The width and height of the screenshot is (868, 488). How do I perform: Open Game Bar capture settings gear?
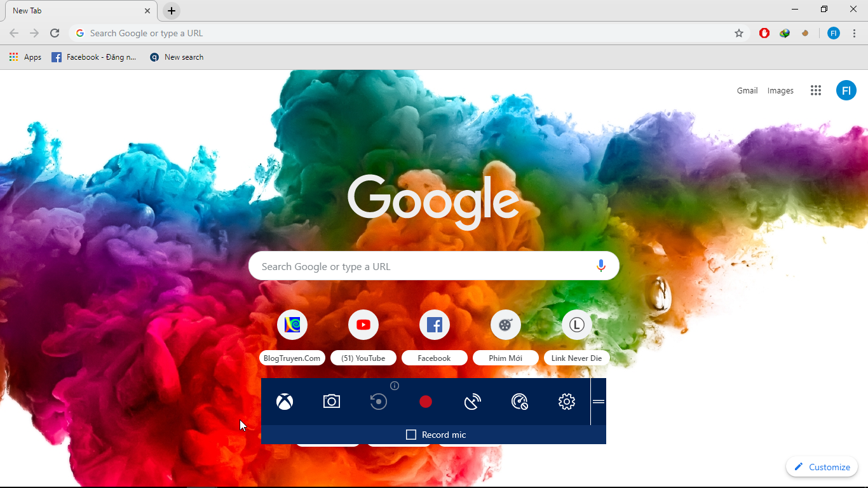tap(566, 402)
